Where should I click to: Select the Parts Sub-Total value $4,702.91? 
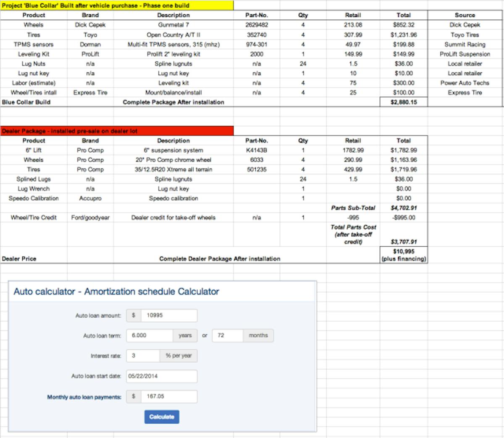coord(404,208)
